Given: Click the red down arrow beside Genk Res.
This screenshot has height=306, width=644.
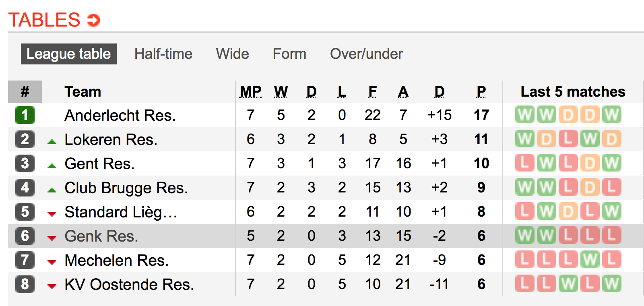Looking at the screenshot, I should (52, 238).
